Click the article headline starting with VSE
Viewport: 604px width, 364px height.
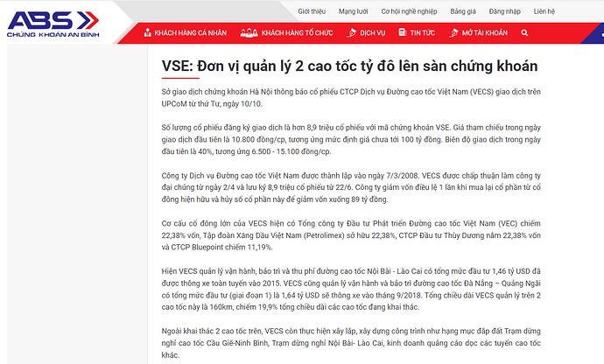(349, 66)
